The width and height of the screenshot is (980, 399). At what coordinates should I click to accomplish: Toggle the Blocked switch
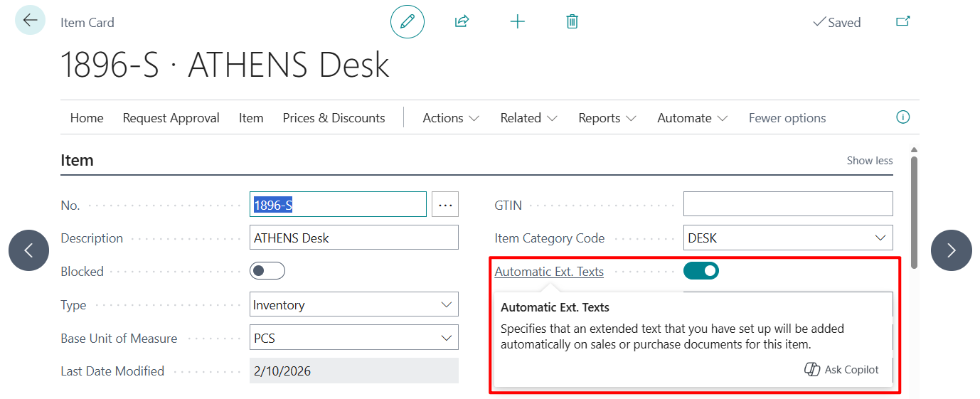[x=267, y=271]
